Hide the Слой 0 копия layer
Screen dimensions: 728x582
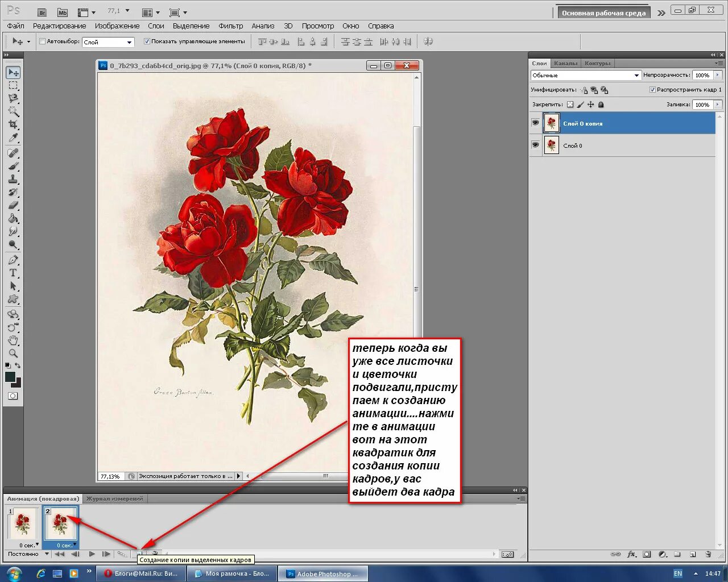(535, 123)
